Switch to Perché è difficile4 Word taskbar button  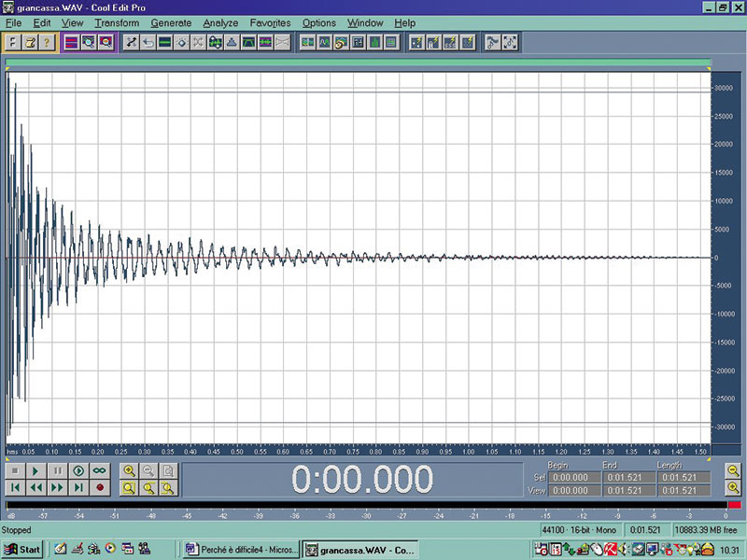tap(242, 550)
